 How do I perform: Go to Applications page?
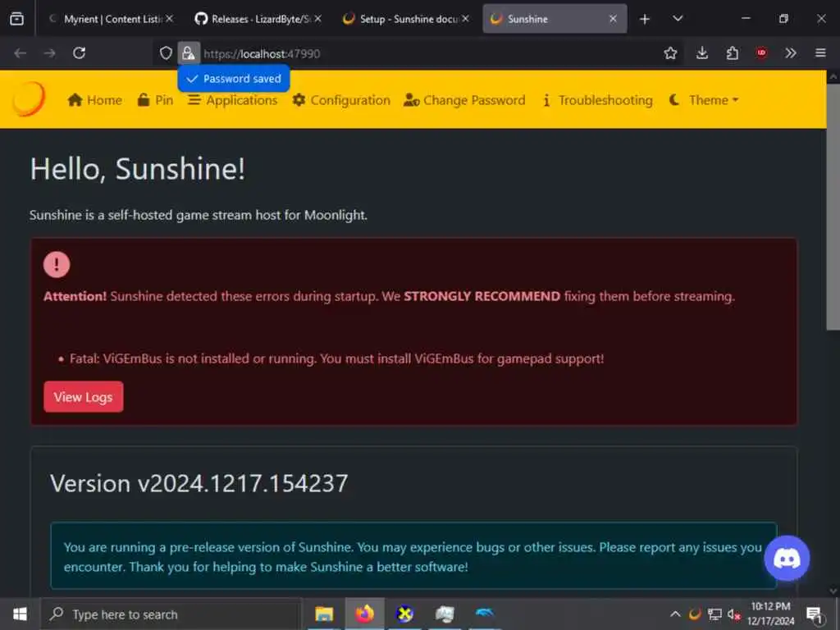232,100
